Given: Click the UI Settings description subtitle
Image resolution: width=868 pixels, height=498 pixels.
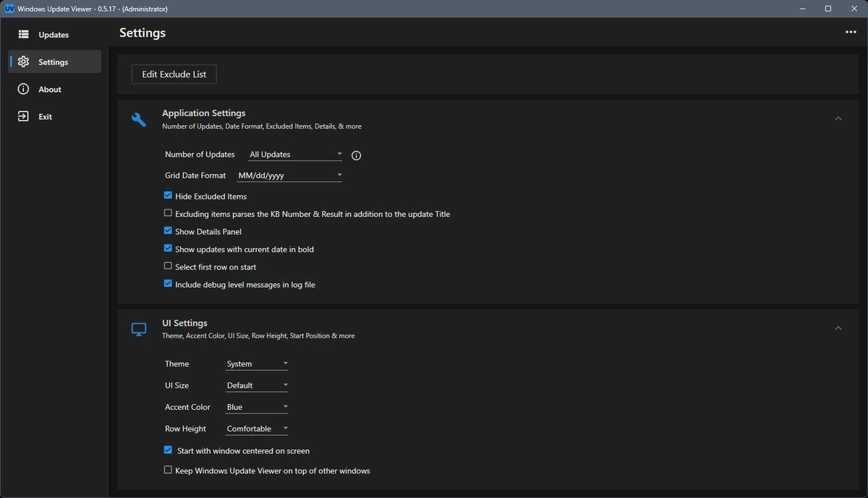Looking at the screenshot, I should [258, 336].
